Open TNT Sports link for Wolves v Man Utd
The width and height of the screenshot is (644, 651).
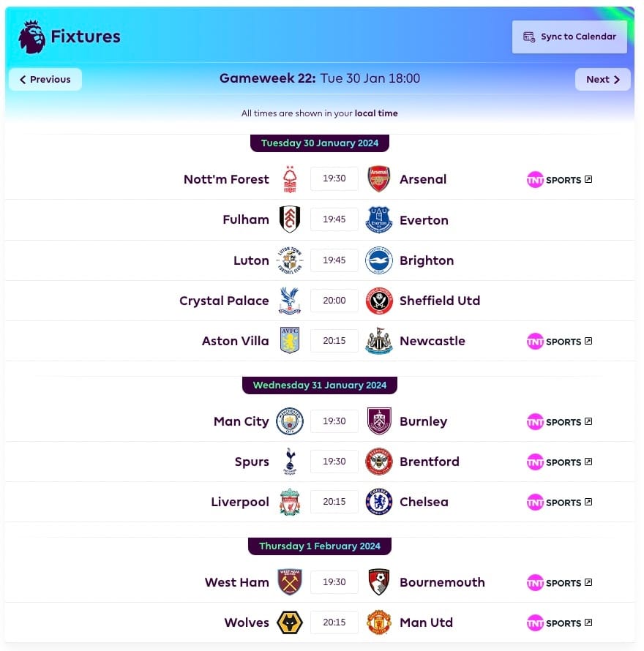tap(559, 622)
